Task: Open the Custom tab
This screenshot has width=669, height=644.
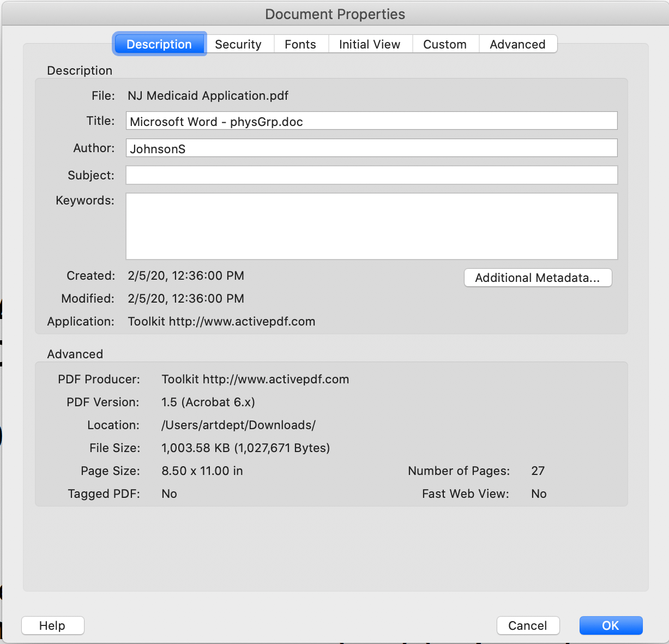Action: point(445,44)
